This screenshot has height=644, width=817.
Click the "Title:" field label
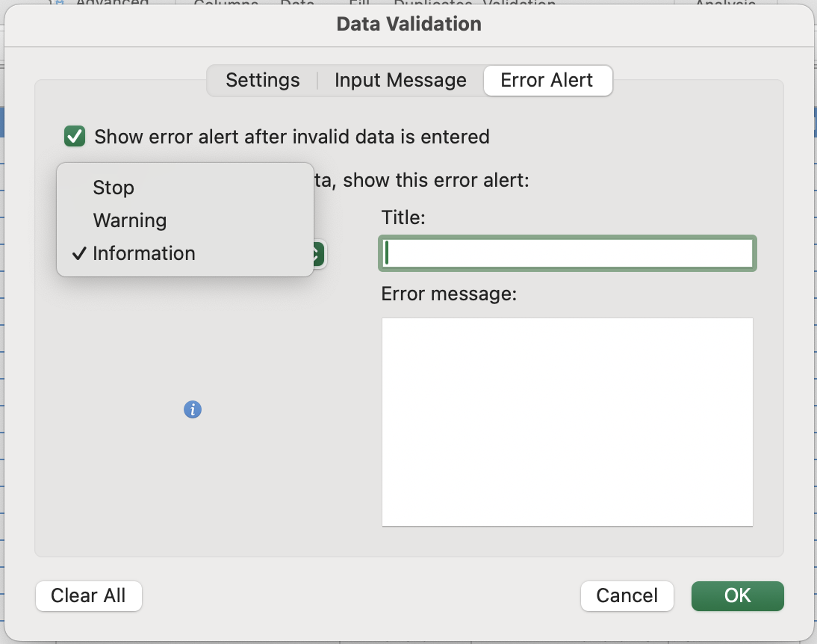(x=403, y=217)
